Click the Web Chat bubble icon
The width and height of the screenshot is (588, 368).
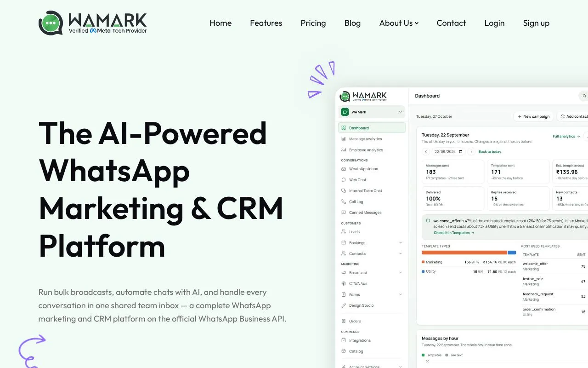click(x=344, y=180)
